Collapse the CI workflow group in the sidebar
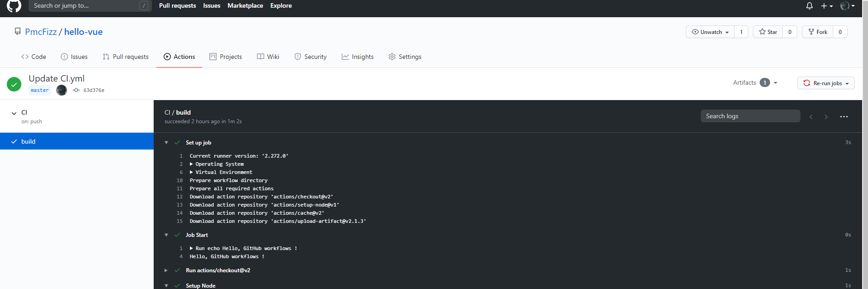The width and height of the screenshot is (868, 289). coord(14,113)
